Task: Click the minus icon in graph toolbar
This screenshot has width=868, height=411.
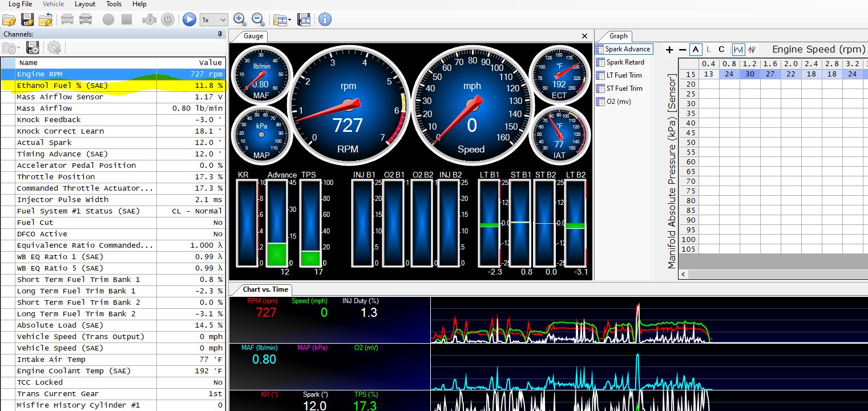Action: (683, 50)
